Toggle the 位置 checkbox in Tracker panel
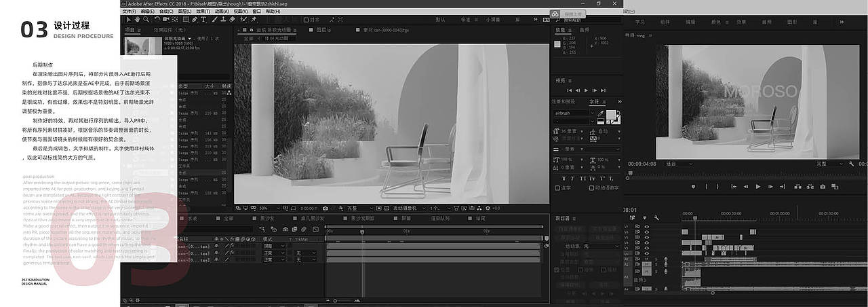This screenshot has width=868, height=307. click(x=556, y=270)
